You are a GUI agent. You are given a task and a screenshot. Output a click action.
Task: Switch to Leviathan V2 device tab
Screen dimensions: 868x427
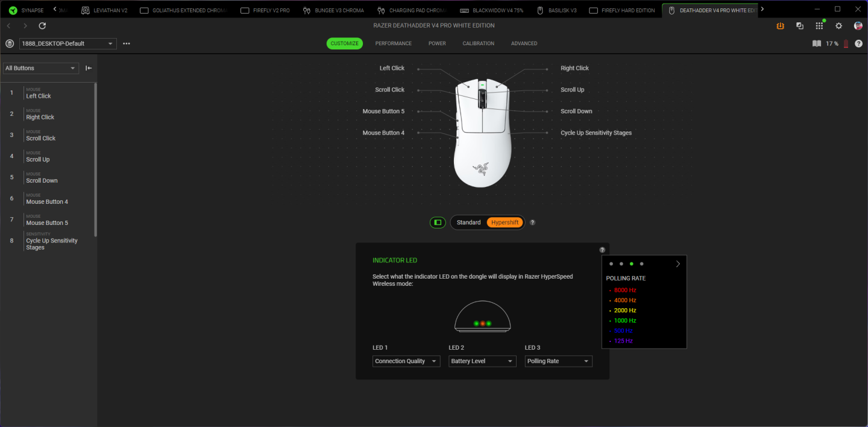104,10
